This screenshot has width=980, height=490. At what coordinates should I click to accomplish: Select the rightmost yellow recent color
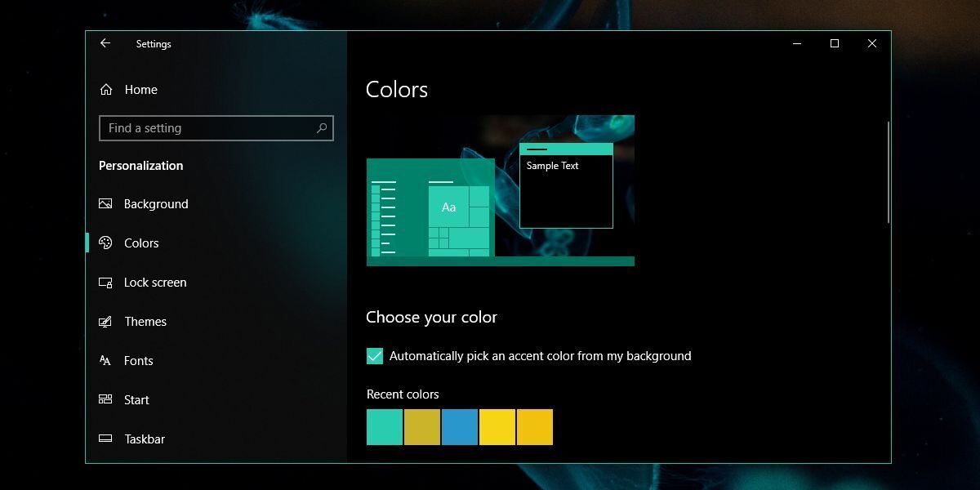pyautogui.click(x=534, y=426)
